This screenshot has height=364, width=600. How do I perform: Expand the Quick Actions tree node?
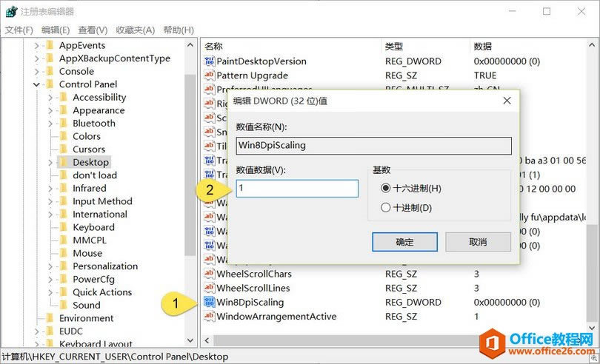click(x=50, y=292)
